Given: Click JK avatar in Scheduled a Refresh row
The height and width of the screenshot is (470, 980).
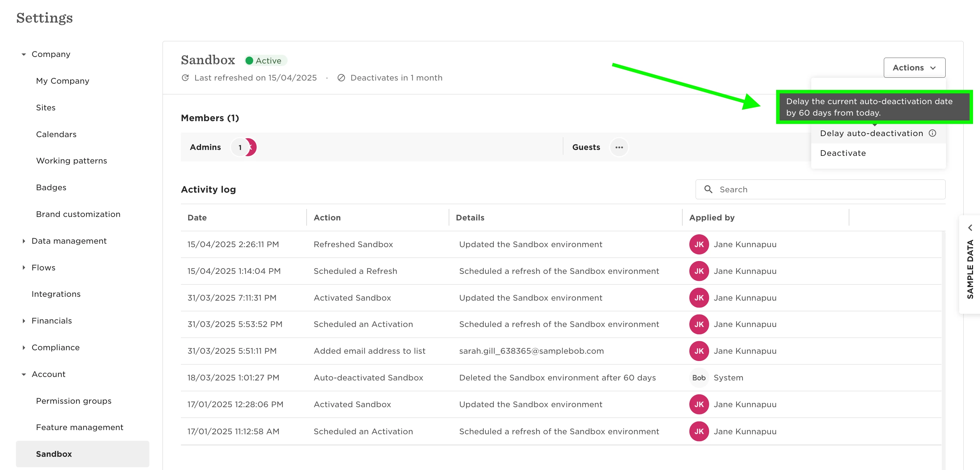Looking at the screenshot, I should click(x=699, y=271).
